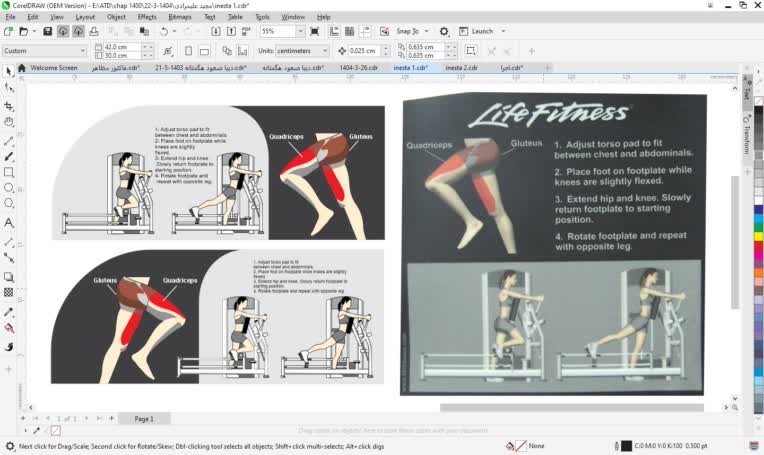Screen dimensions: 764x455
Task: Select the Page 1 tab
Action: 144,419
